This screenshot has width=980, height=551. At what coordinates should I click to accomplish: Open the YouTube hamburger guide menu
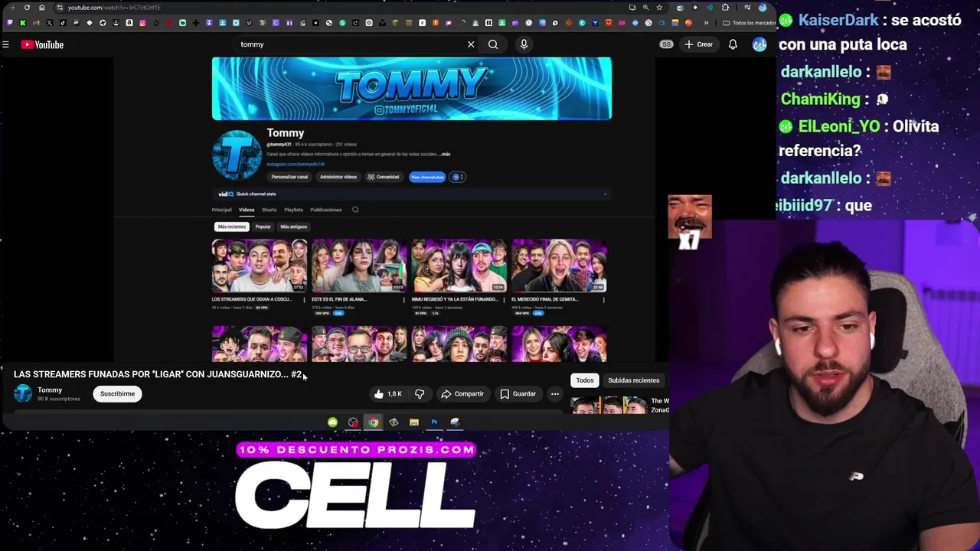click(5, 44)
